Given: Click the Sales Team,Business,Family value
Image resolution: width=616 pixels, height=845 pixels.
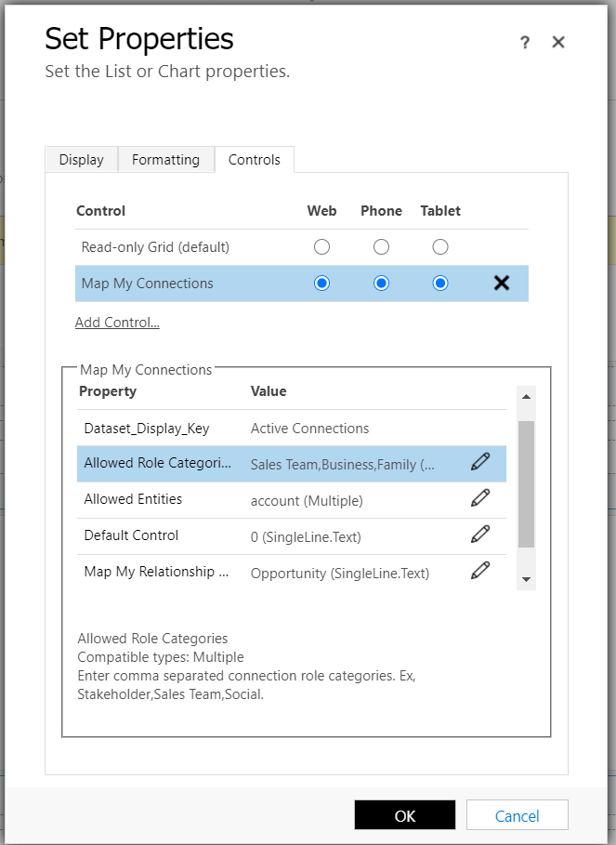Looking at the screenshot, I should click(343, 465).
